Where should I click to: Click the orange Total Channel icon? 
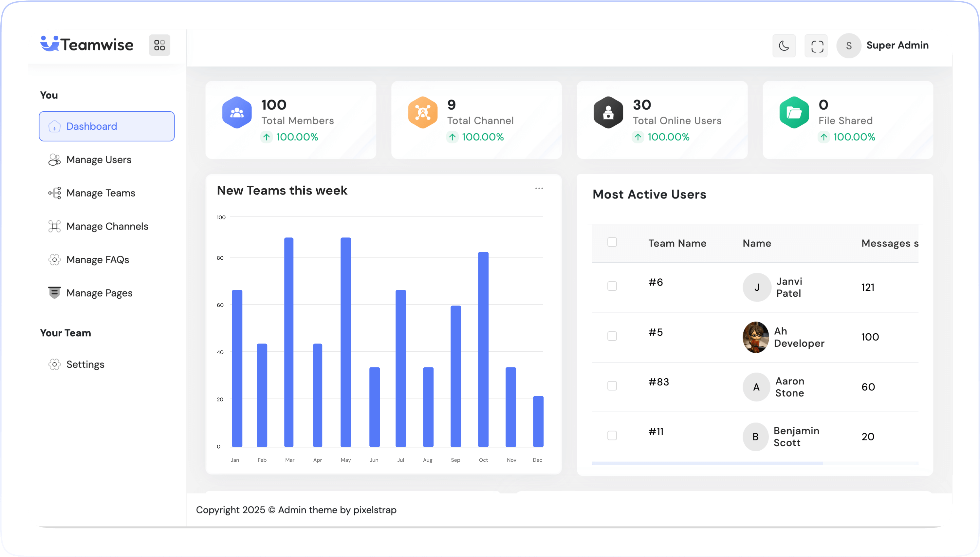tap(422, 112)
